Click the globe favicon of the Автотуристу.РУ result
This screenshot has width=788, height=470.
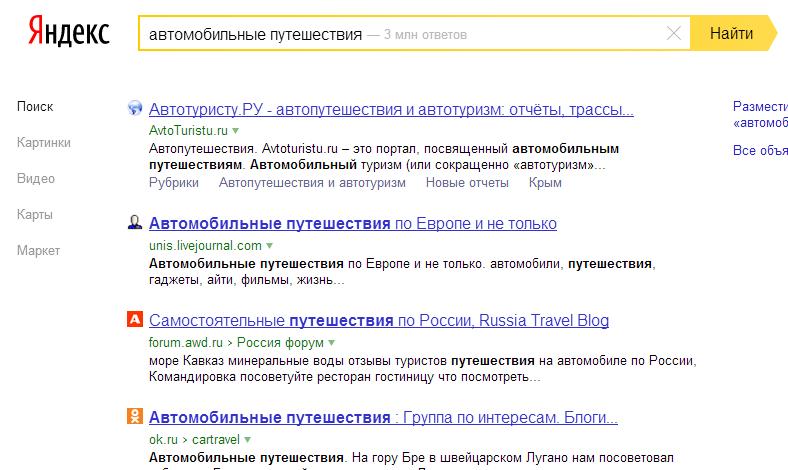tap(135, 108)
